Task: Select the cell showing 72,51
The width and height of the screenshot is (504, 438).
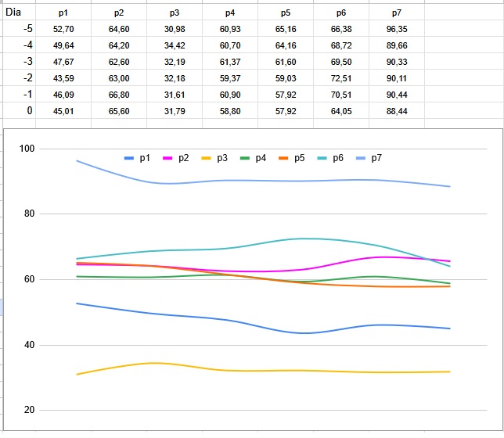Action: click(x=341, y=78)
